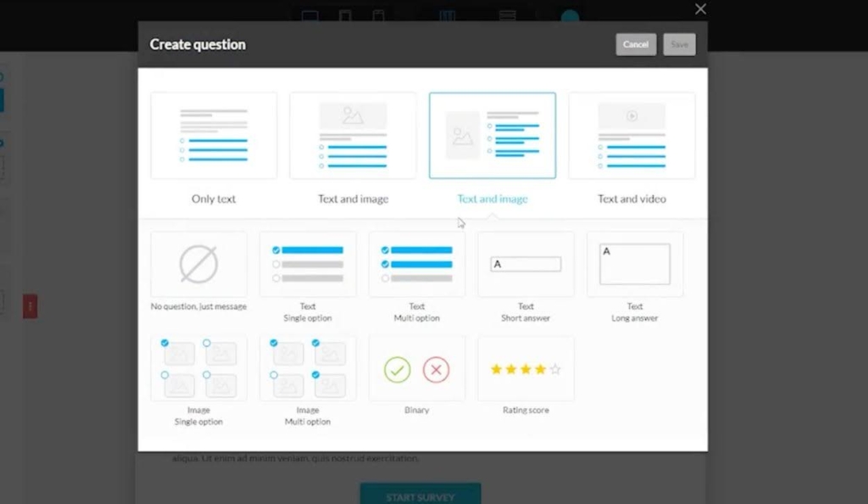Select the 'Only text' layout thumbnail
Image resolution: width=868 pixels, height=504 pixels.
(x=214, y=136)
